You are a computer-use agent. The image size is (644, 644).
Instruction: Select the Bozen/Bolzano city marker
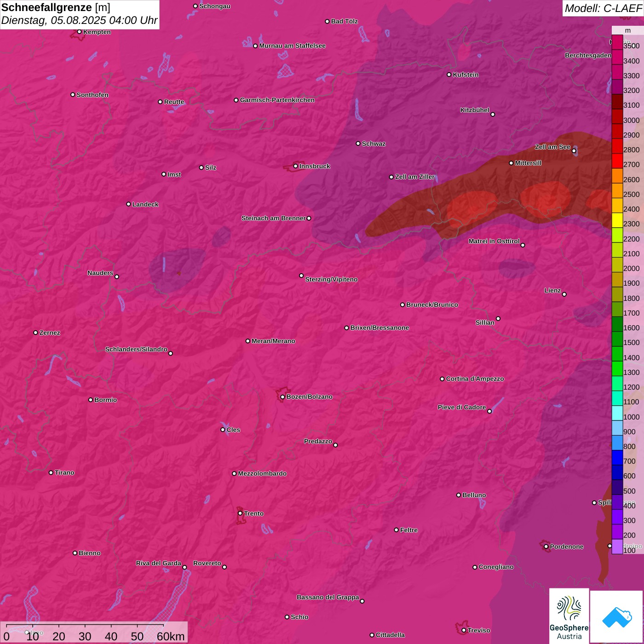(x=282, y=397)
